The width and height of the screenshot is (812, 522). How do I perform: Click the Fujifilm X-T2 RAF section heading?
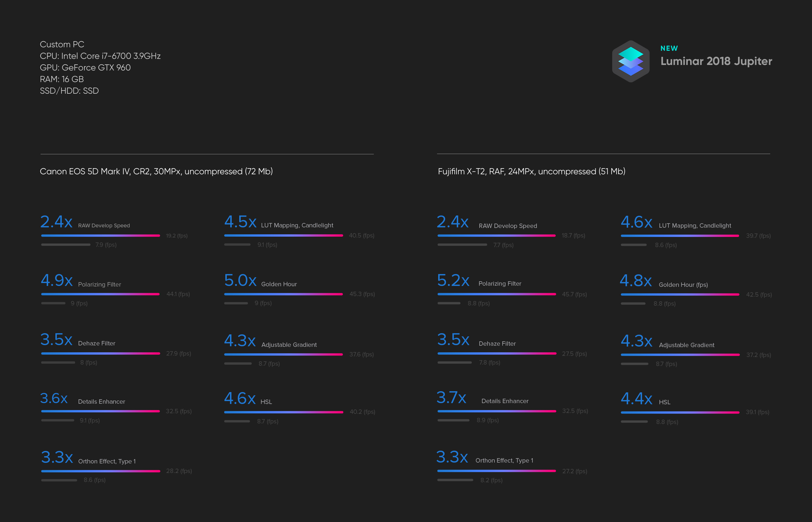tap(531, 171)
